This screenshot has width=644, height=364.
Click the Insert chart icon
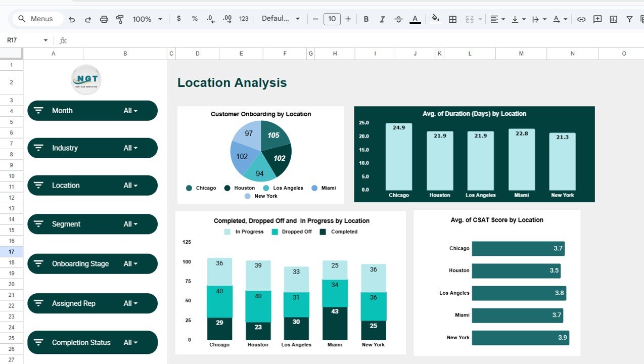612,19
